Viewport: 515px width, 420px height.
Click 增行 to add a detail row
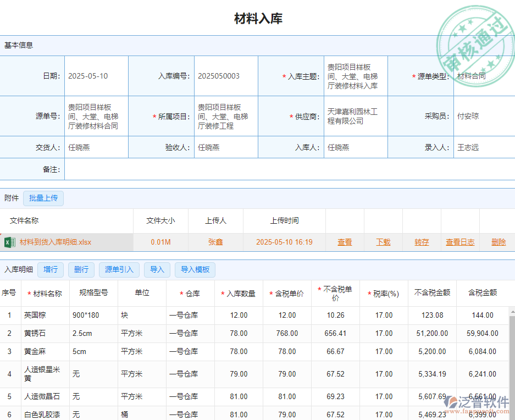tap(51, 269)
